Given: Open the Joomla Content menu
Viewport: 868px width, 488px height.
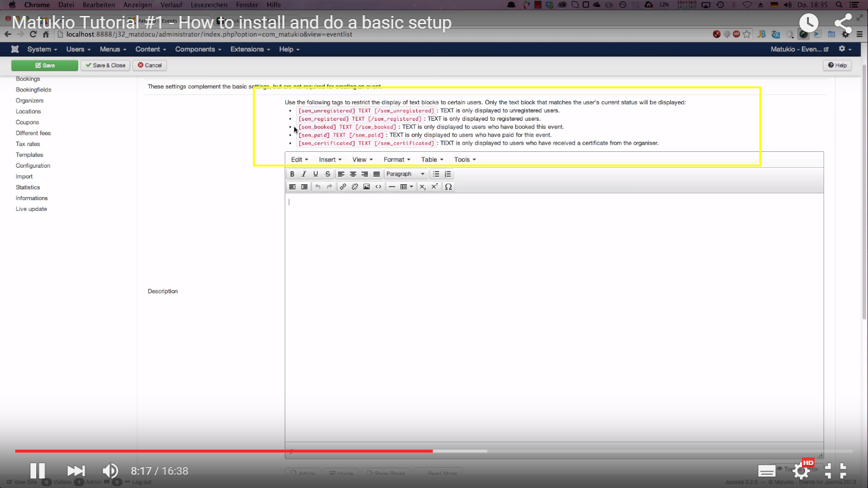Looking at the screenshot, I should tap(151, 50).
